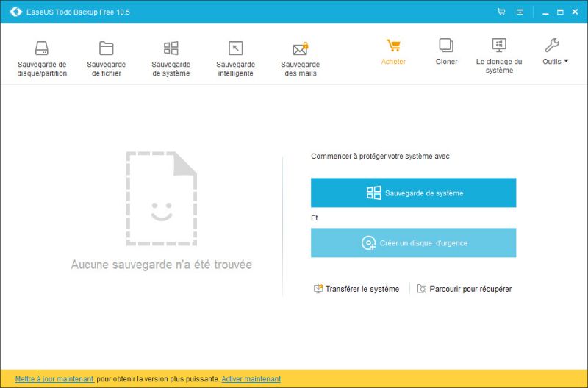Click Créer un disque d'urgence button
The width and height of the screenshot is (588, 388).
[x=413, y=243]
